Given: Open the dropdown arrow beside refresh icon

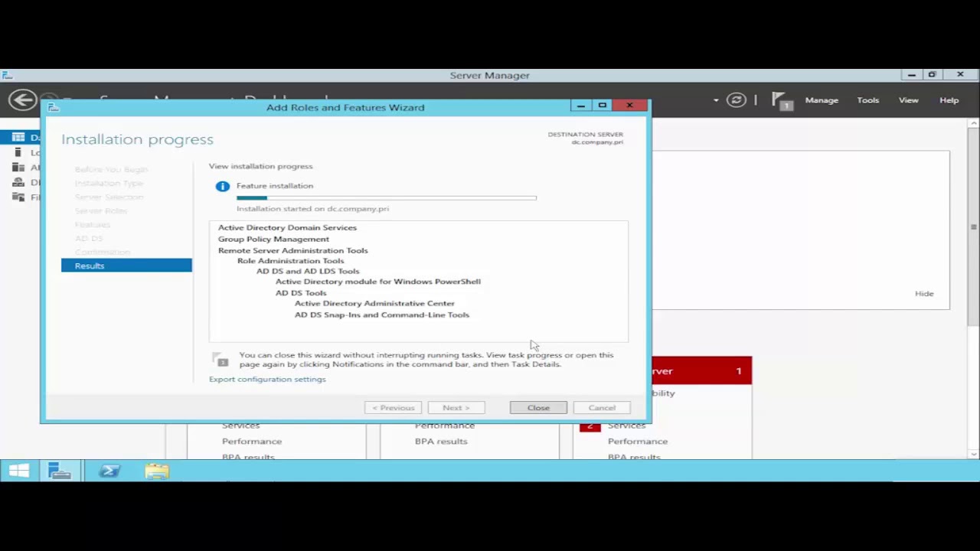Looking at the screenshot, I should click(x=716, y=100).
